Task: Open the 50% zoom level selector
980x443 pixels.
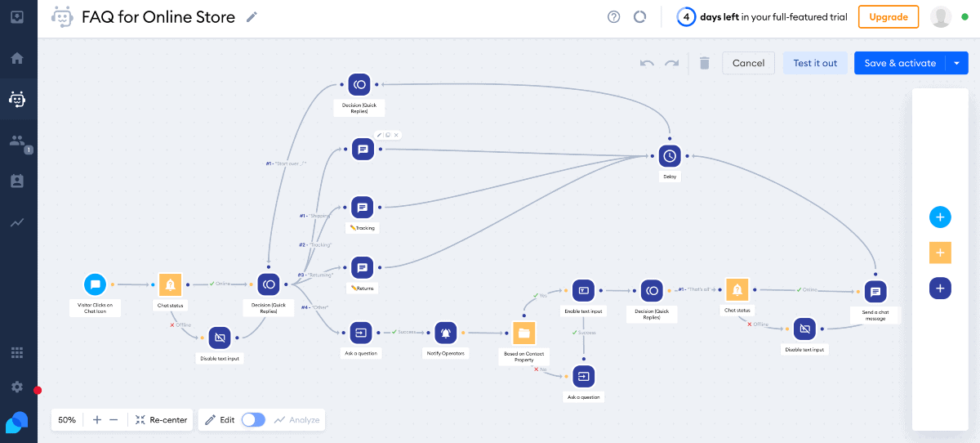Action: coord(67,419)
